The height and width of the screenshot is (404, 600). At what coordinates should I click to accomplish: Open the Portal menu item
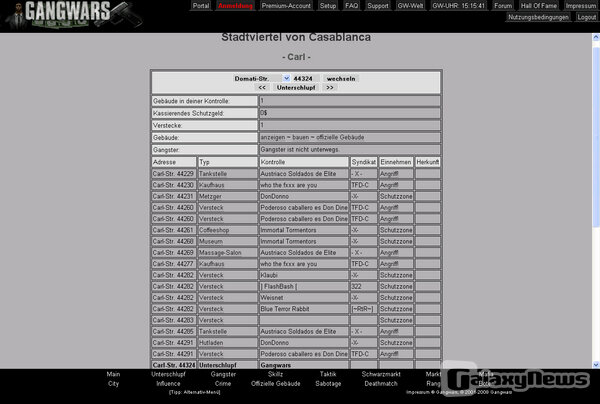201,6
